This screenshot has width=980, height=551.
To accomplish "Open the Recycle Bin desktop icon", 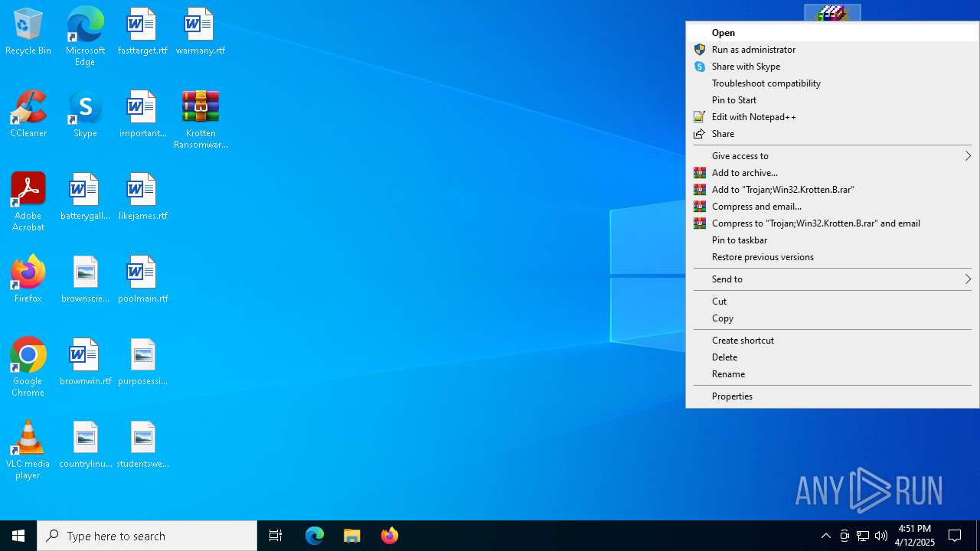I will (x=28, y=31).
